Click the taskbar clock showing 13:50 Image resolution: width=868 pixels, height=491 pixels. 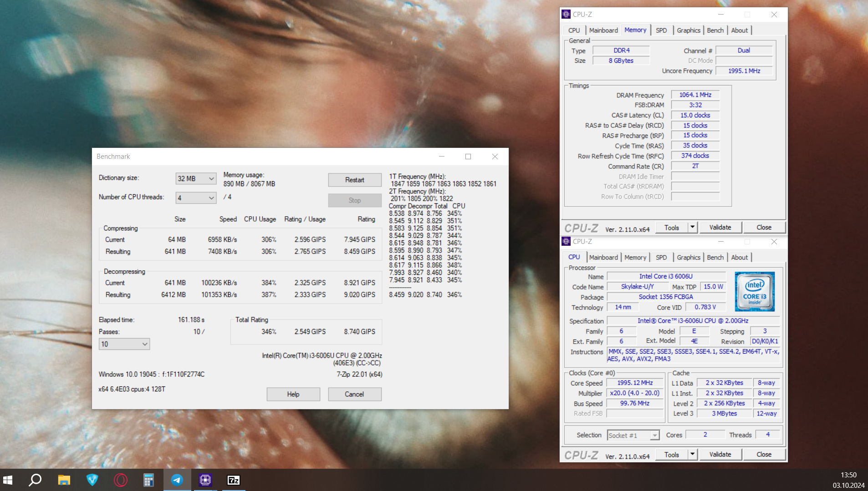848,475
